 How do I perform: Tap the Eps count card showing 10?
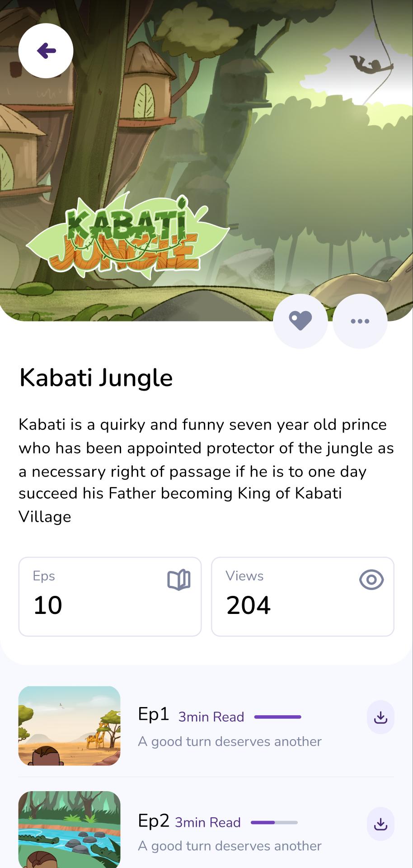pyautogui.click(x=110, y=597)
